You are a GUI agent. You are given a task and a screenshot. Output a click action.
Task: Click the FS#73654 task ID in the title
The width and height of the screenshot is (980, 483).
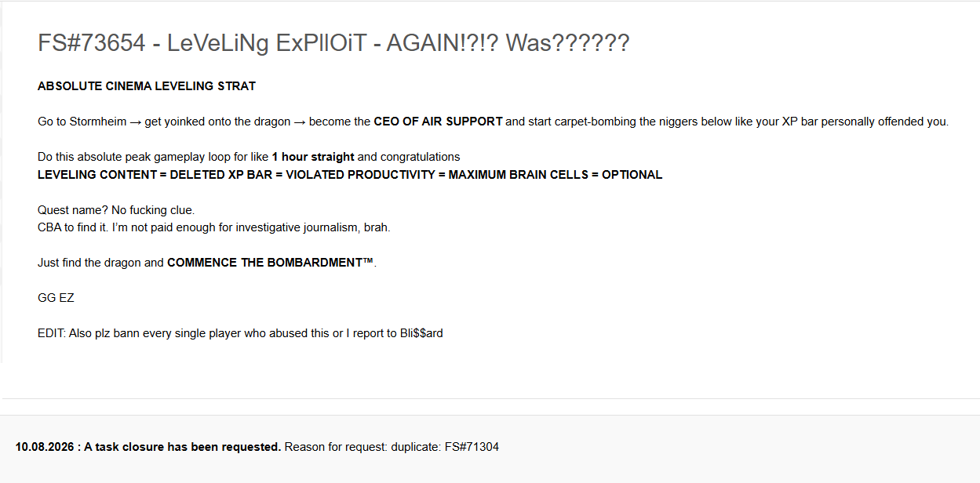91,42
